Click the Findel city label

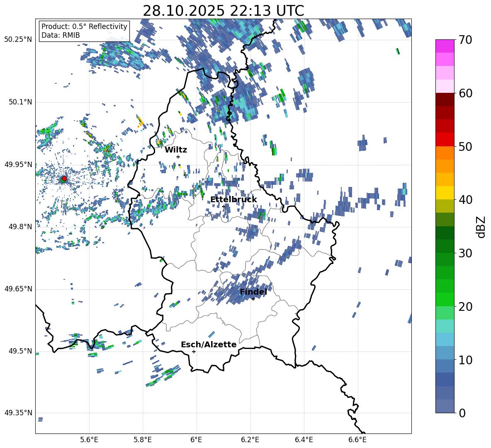click(x=253, y=292)
